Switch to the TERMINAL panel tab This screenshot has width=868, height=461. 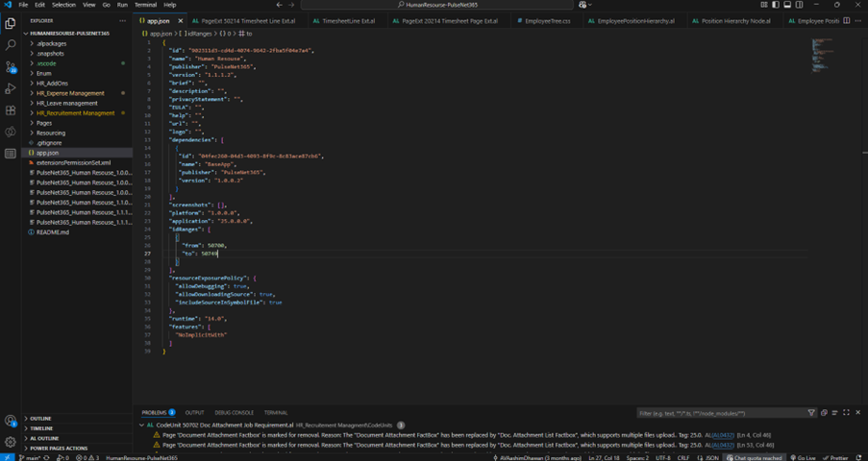276,413
